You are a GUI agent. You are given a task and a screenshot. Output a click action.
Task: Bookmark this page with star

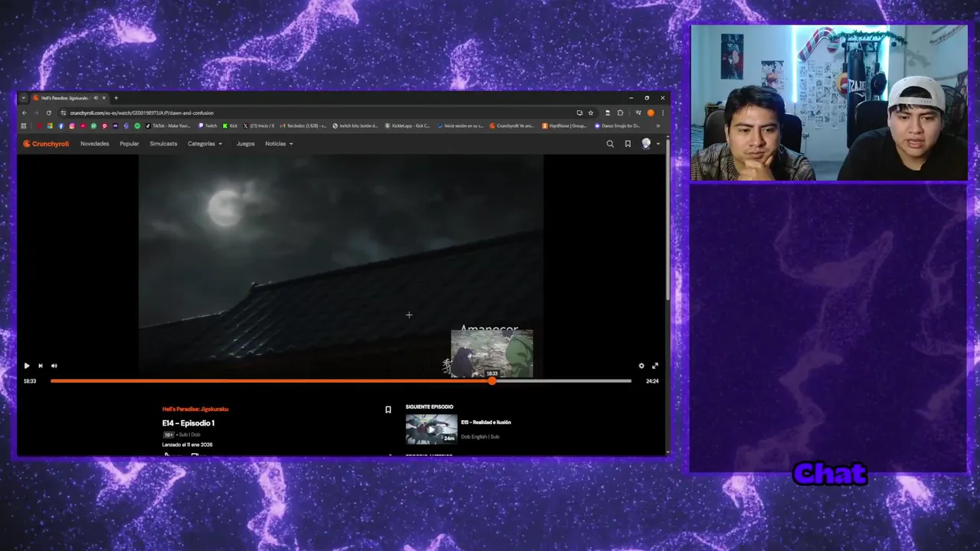click(x=590, y=112)
